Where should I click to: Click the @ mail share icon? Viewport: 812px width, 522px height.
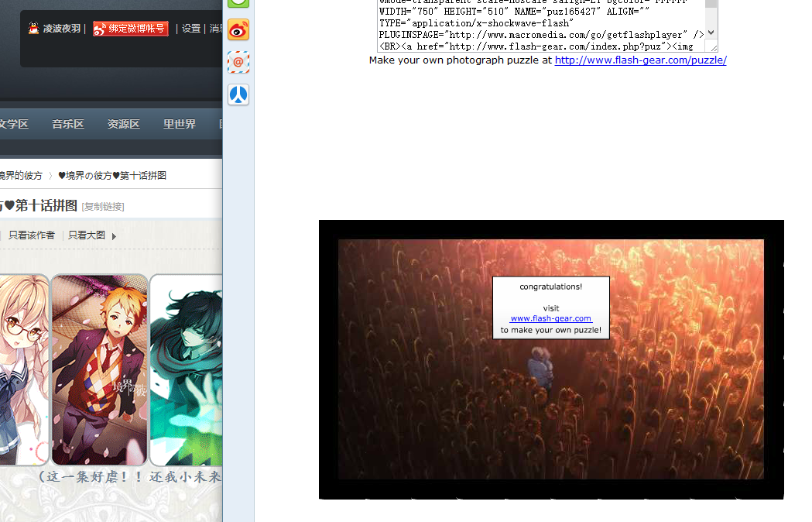click(238, 63)
